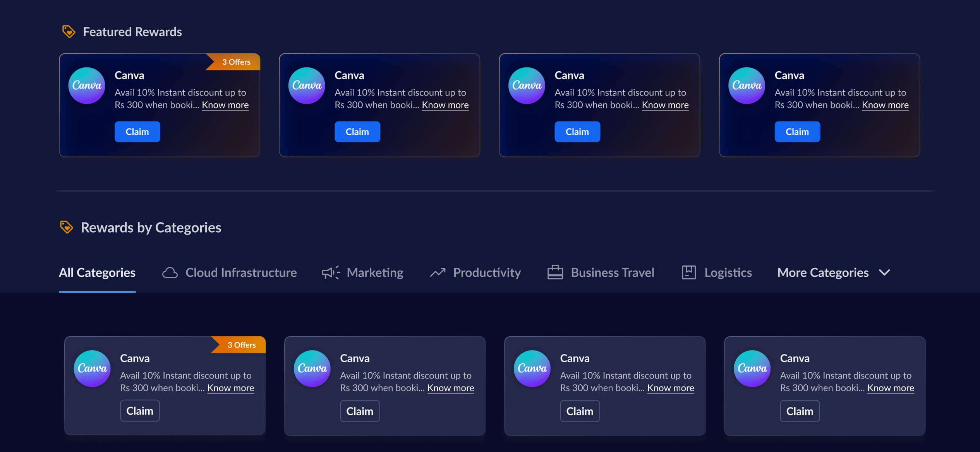Viewport: 980px width, 452px height.
Task: Click the 3 Offers badge in category rewards
Action: point(239,345)
